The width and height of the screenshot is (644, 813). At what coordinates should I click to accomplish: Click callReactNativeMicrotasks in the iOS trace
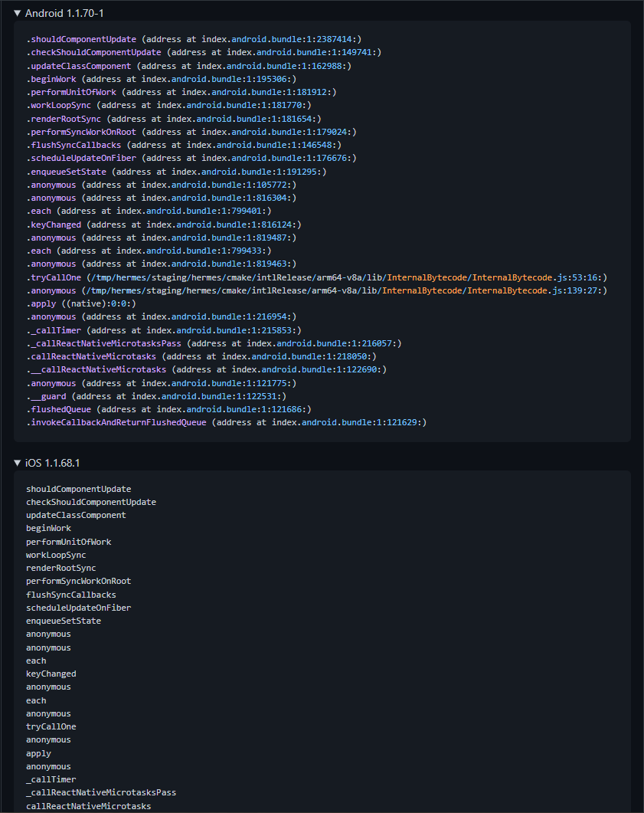(89, 806)
